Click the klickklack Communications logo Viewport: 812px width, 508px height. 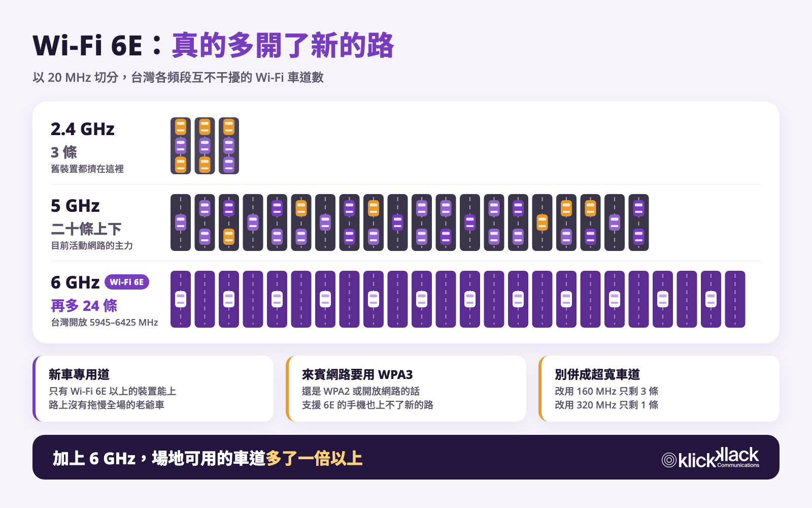pos(710,458)
